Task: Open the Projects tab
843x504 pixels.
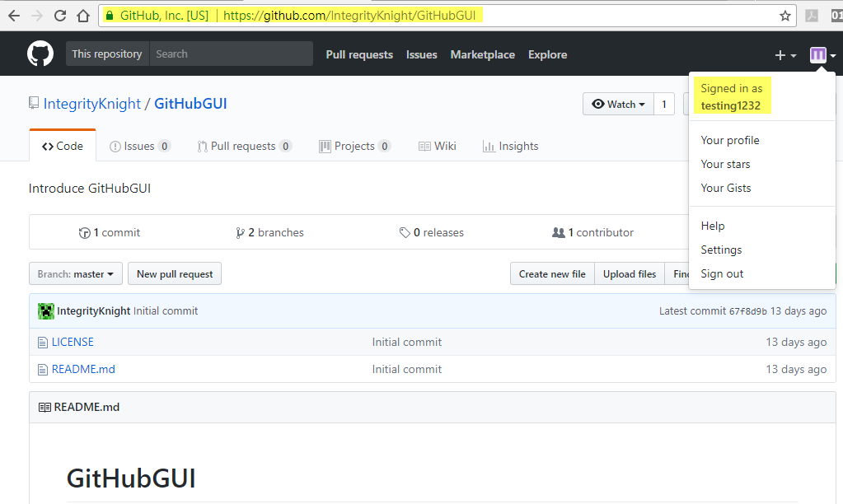Action: tap(355, 146)
